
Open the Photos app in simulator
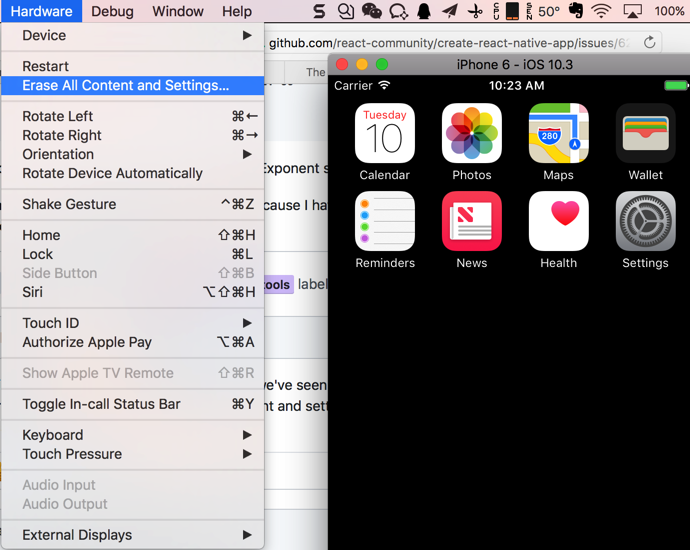pyautogui.click(x=472, y=133)
